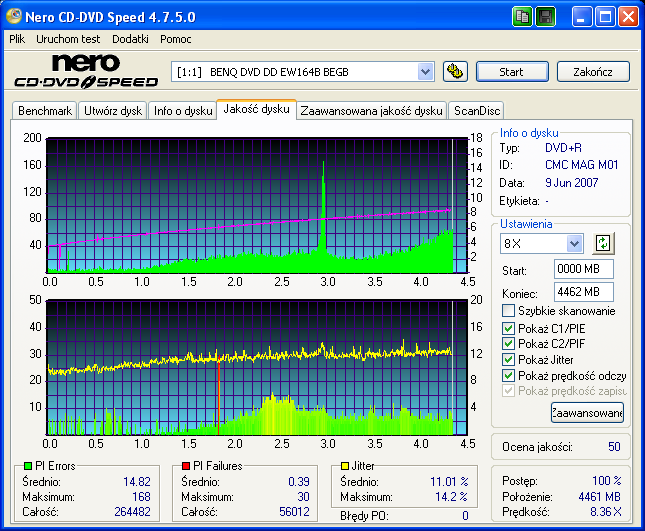The width and height of the screenshot is (645, 531).
Task: Click the disc type DVD+R
Action: 563,148
